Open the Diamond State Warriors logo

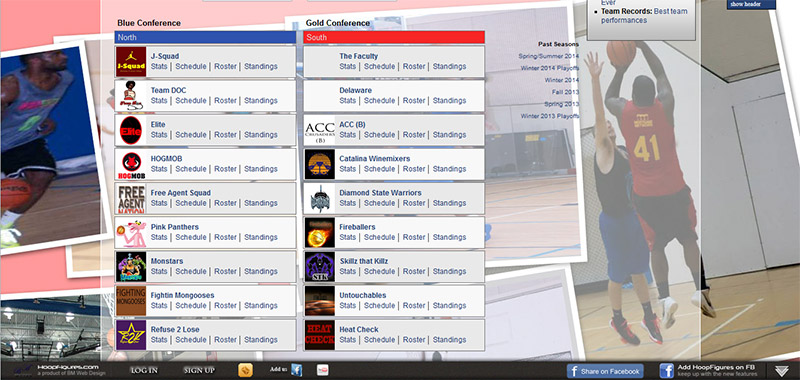click(x=319, y=198)
